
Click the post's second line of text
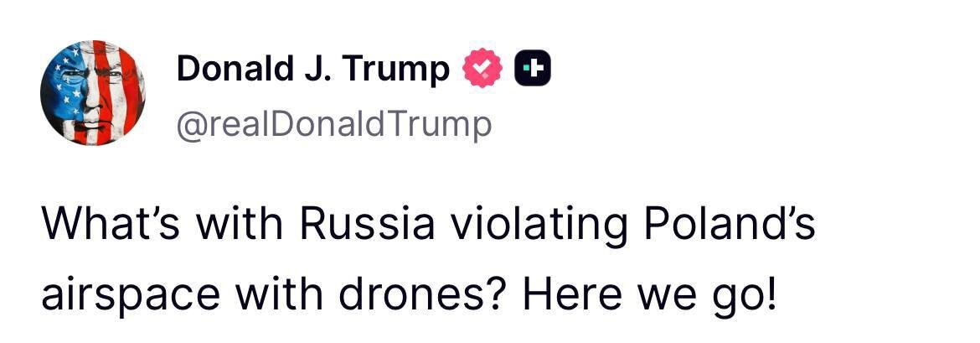(x=409, y=298)
